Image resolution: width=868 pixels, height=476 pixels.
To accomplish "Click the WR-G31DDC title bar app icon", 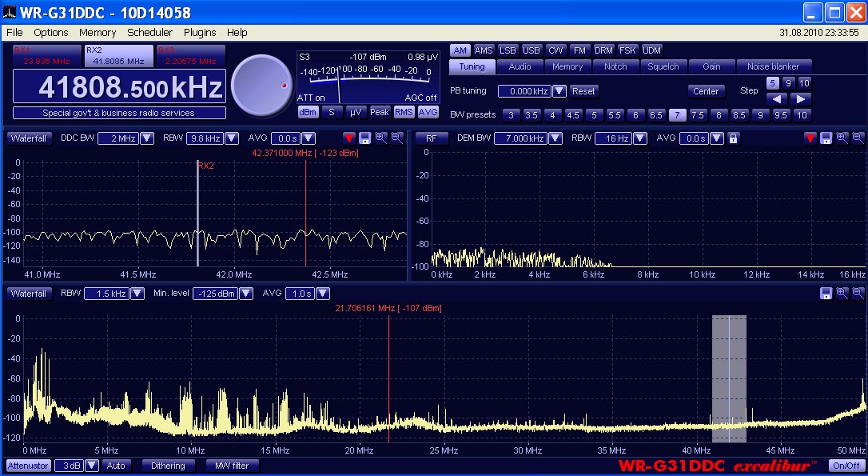I will click(x=9, y=12).
